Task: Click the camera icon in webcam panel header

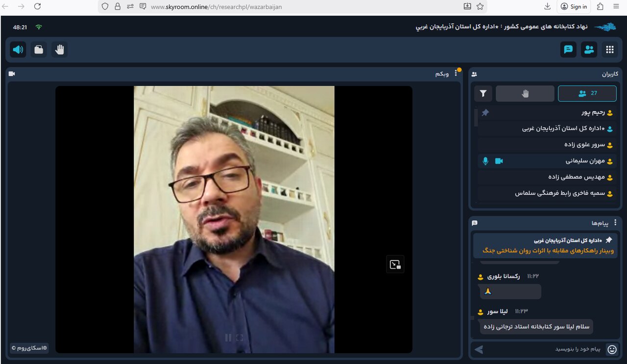Action: [12, 73]
